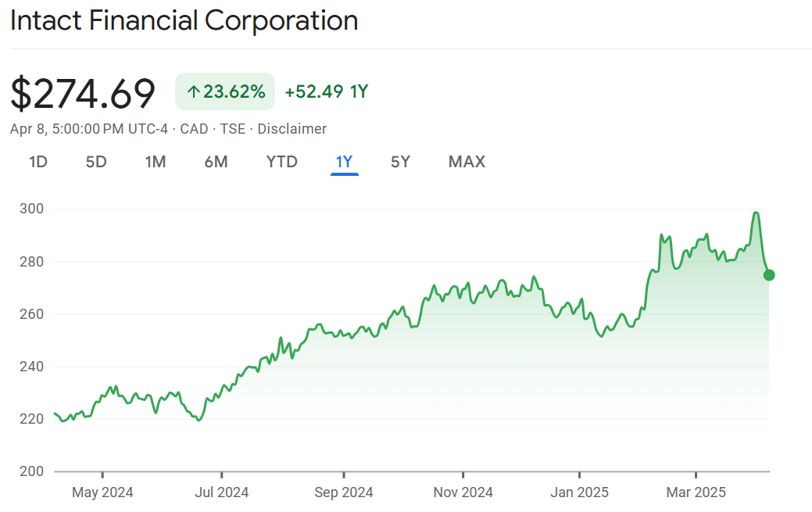
Task: Select the YTD range tab
Action: click(281, 162)
